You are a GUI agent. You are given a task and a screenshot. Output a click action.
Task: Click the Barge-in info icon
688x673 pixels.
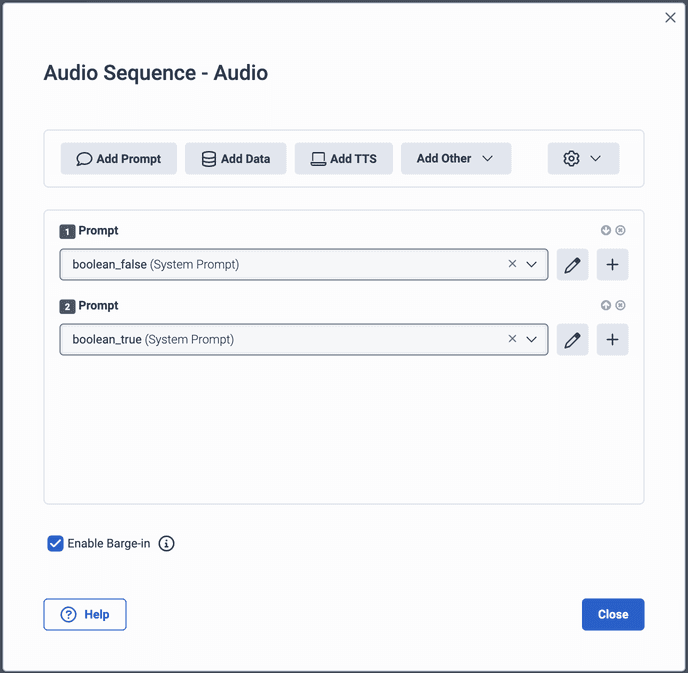[x=167, y=544]
